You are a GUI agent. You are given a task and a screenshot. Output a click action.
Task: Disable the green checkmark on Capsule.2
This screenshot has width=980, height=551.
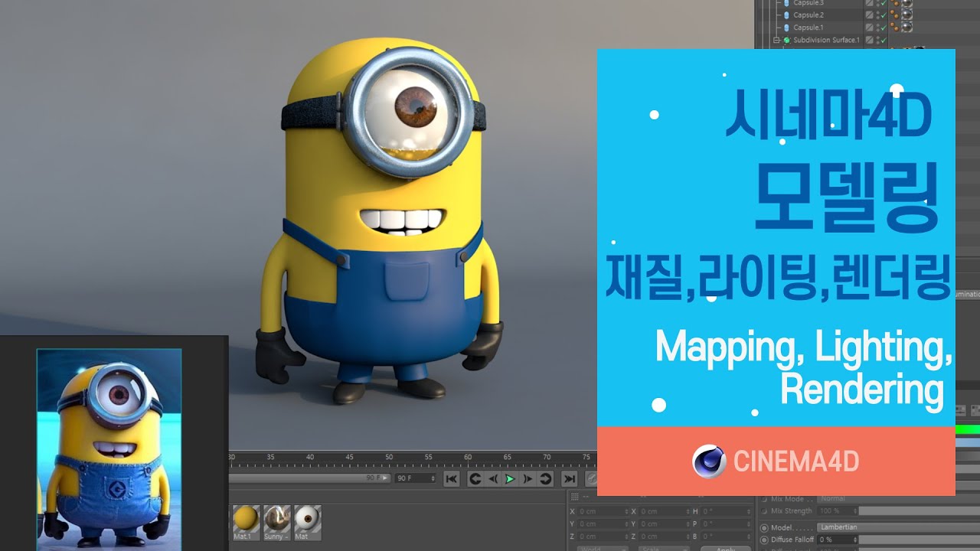(x=883, y=15)
